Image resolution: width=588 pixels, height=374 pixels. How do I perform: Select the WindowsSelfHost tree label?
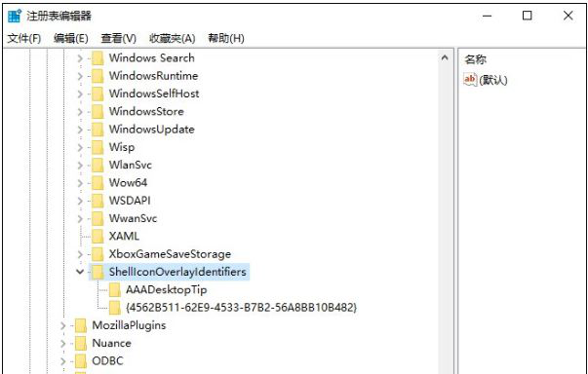[154, 93]
